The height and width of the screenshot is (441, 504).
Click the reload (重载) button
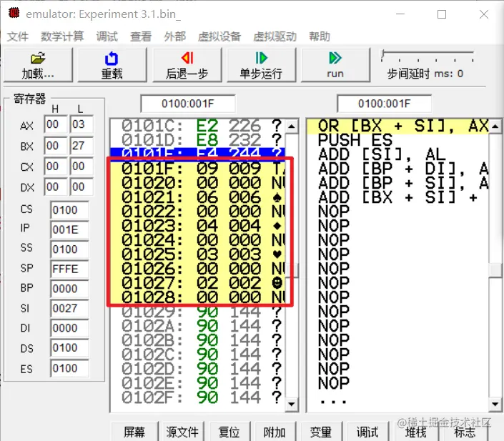point(112,65)
